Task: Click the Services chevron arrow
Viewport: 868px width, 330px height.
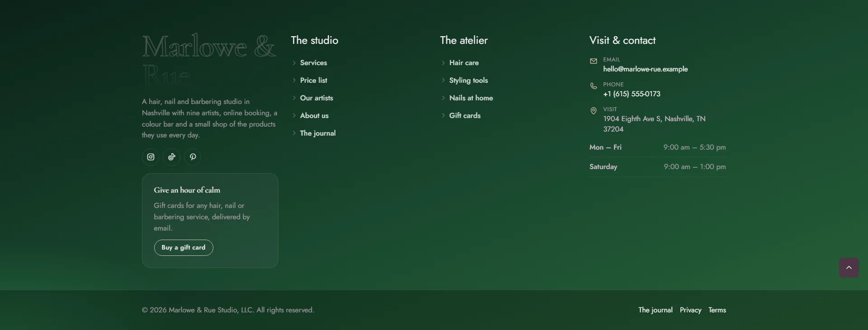Action: (x=294, y=63)
